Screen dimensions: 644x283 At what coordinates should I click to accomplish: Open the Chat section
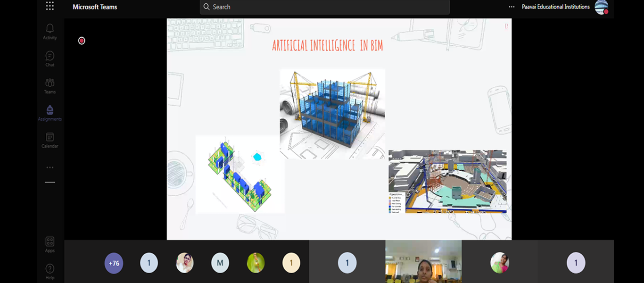tap(50, 59)
